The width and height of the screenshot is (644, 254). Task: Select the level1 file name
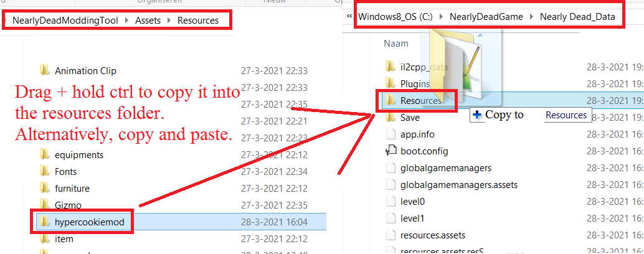412,219
